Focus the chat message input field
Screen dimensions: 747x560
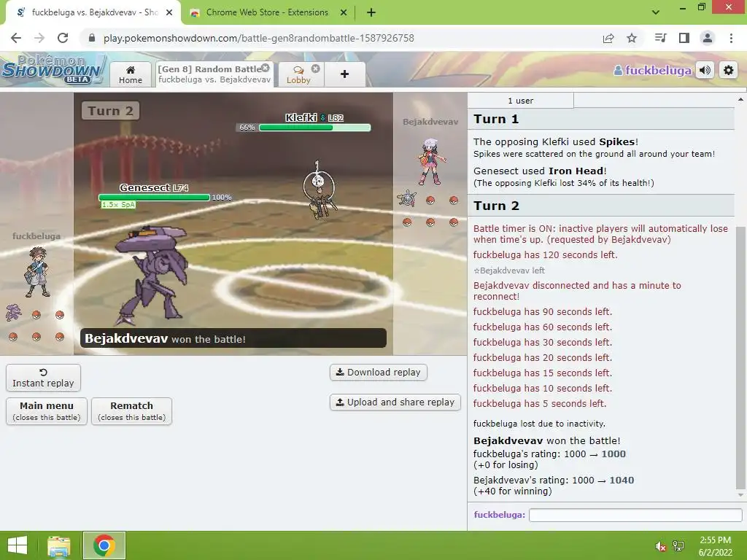pos(635,515)
